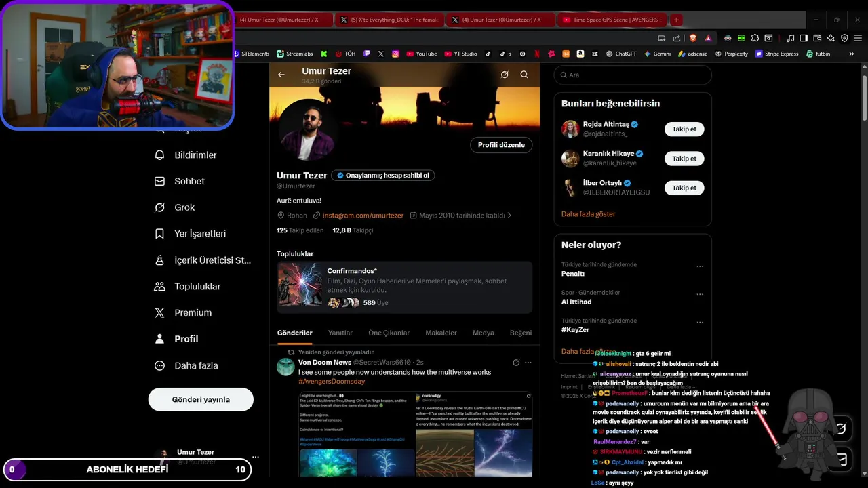Open İçerik Üreticisi Stüdyosu item
Screen dimensions: 868x488
(x=203, y=260)
